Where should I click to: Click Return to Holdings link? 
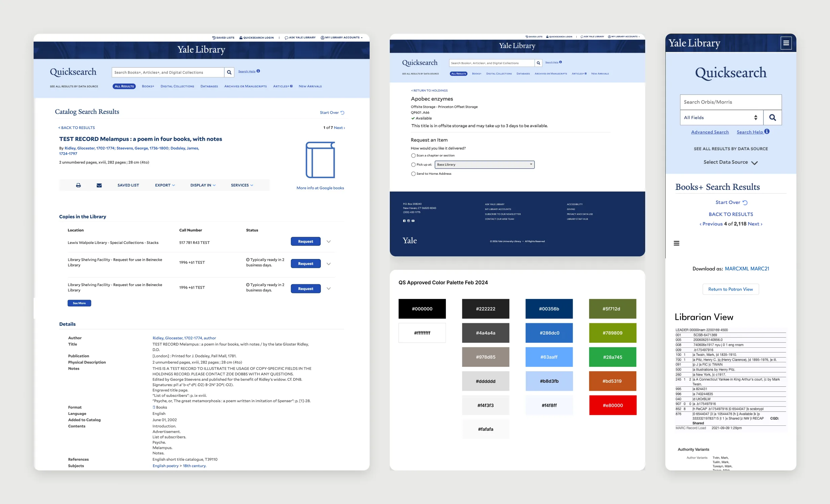[x=429, y=91]
